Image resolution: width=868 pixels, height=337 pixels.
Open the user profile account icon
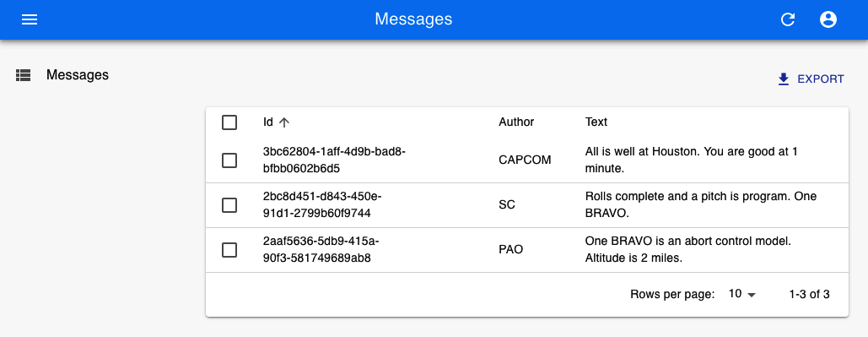828,19
